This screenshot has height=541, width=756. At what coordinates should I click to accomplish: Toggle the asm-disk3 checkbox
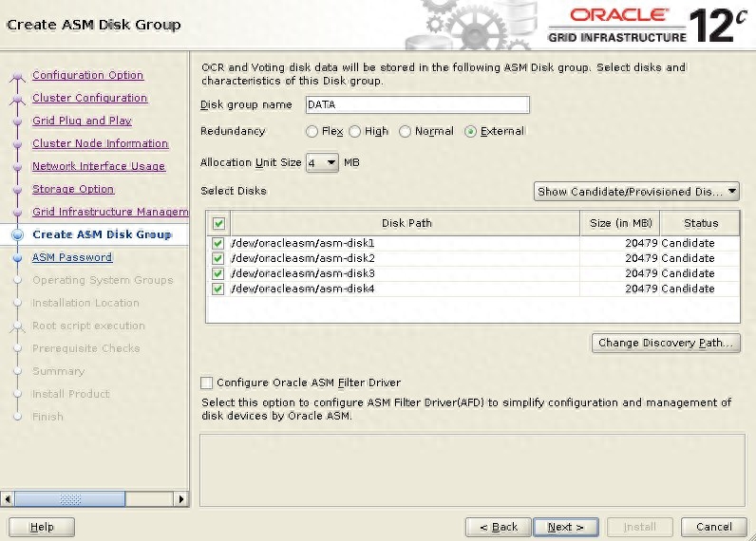pyautogui.click(x=218, y=273)
